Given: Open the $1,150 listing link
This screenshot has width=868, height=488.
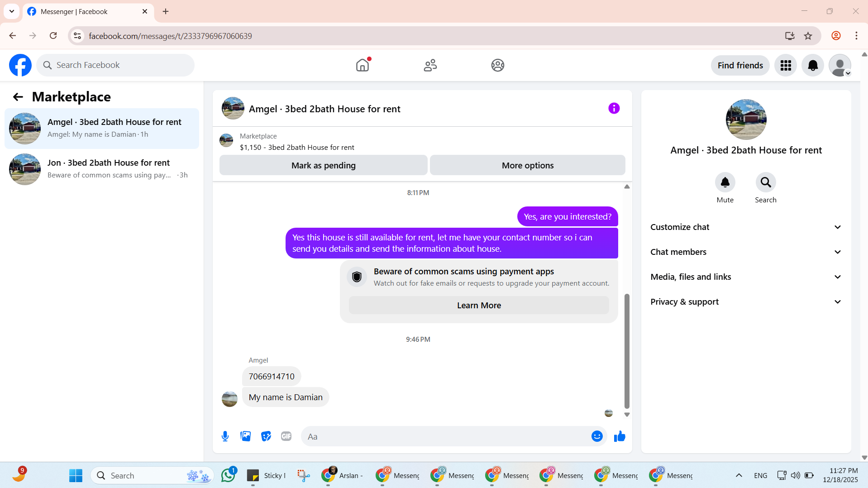Looking at the screenshot, I should point(297,148).
